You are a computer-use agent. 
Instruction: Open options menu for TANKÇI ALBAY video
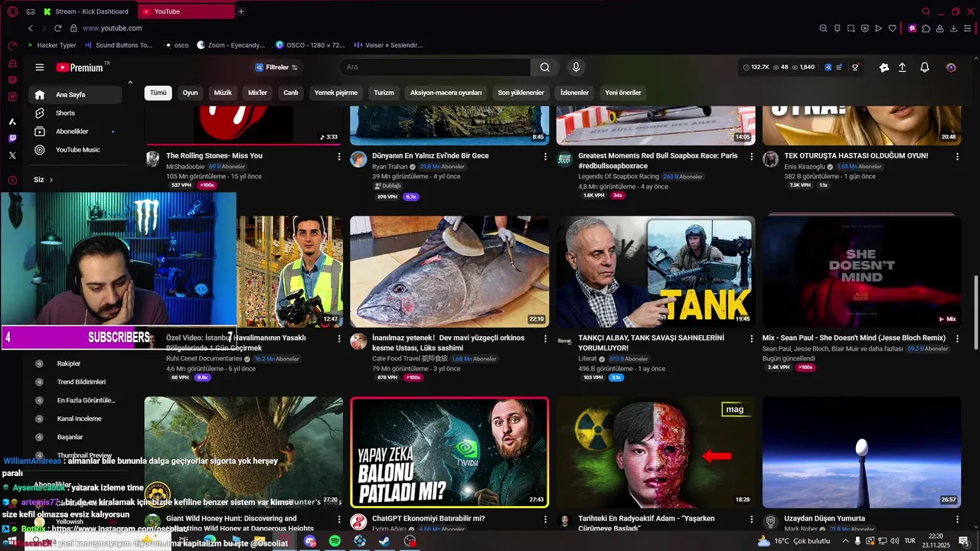[x=751, y=338]
